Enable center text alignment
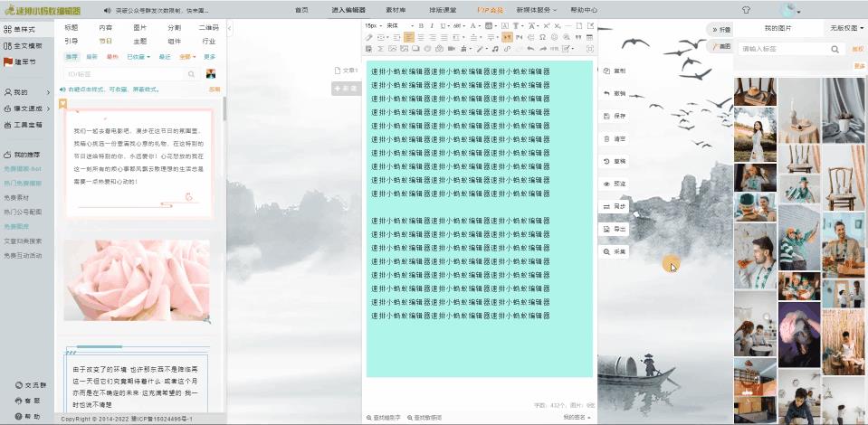 tap(421, 37)
